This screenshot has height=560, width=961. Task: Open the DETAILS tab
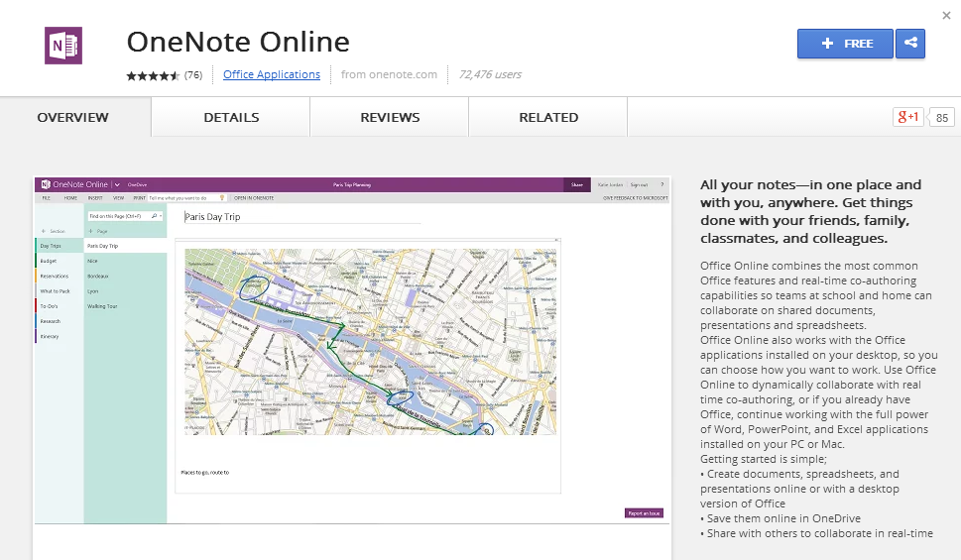pos(231,117)
